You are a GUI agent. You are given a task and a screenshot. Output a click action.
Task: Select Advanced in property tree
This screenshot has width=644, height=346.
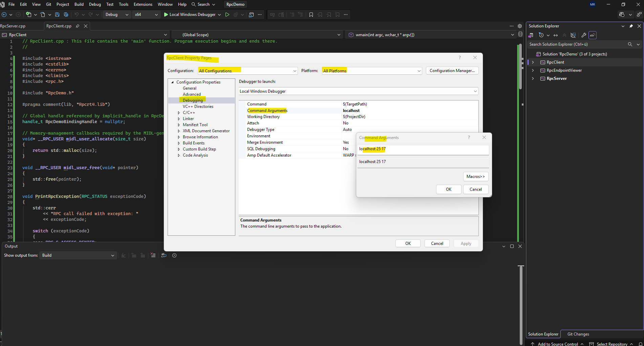192,94
